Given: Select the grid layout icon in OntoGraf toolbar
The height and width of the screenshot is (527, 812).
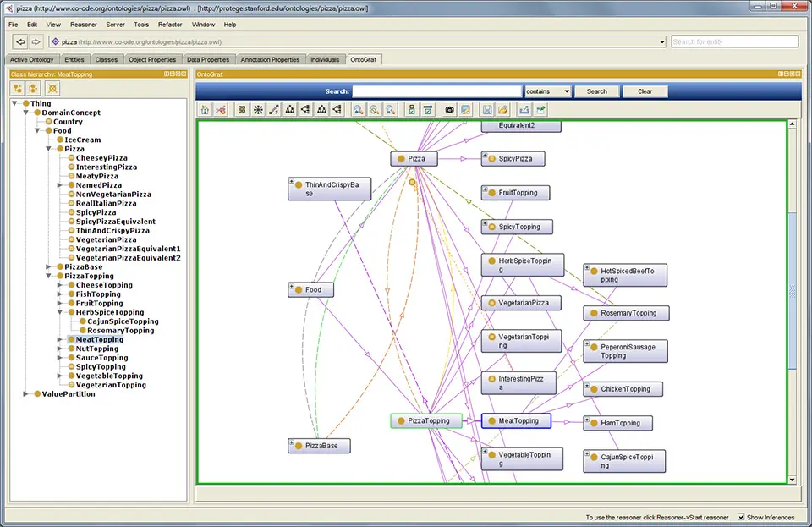Looking at the screenshot, I should (241, 109).
